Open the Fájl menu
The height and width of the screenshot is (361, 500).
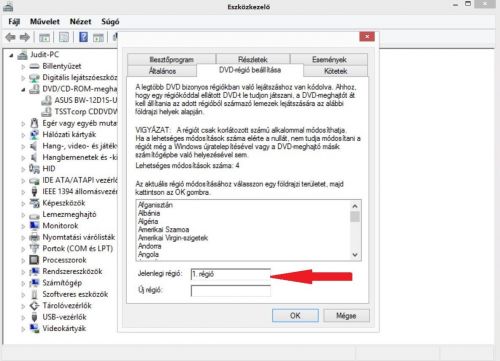click(14, 22)
